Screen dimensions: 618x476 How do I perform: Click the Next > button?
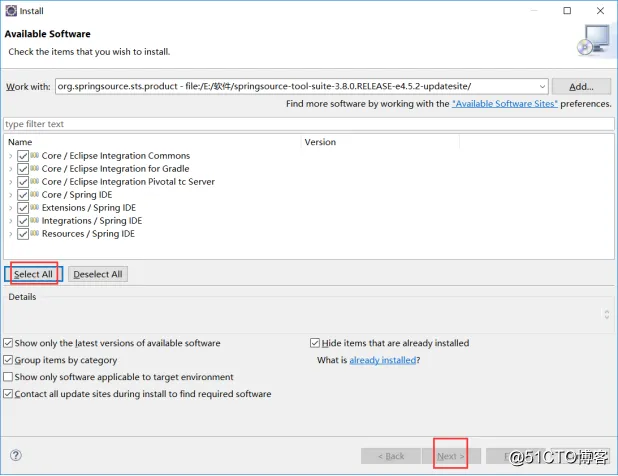point(451,456)
